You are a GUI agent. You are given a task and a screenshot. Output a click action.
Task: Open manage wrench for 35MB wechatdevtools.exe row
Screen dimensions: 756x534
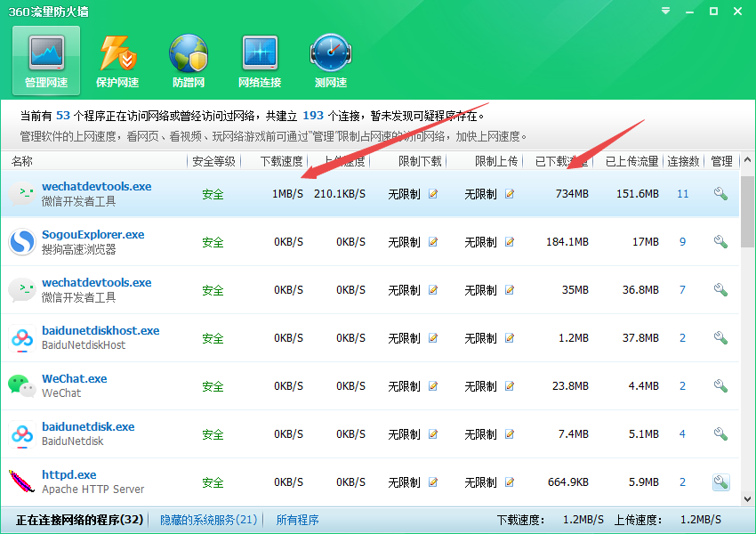click(720, 289)
